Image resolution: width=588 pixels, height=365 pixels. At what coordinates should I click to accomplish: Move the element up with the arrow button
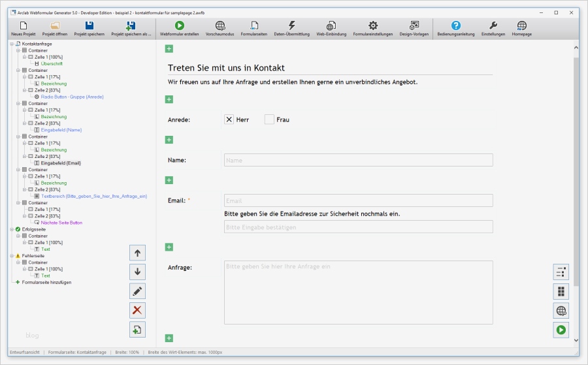[x=137, y=253]
